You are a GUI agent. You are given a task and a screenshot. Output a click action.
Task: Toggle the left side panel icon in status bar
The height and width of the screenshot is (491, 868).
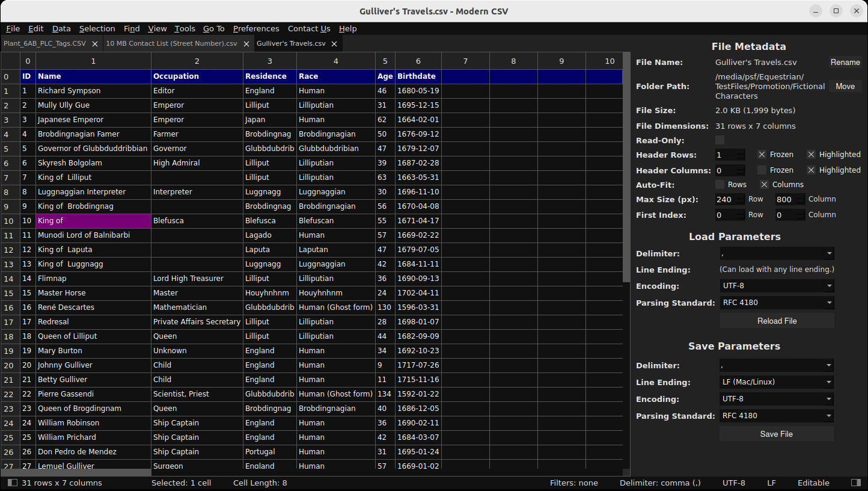point(13,483)
